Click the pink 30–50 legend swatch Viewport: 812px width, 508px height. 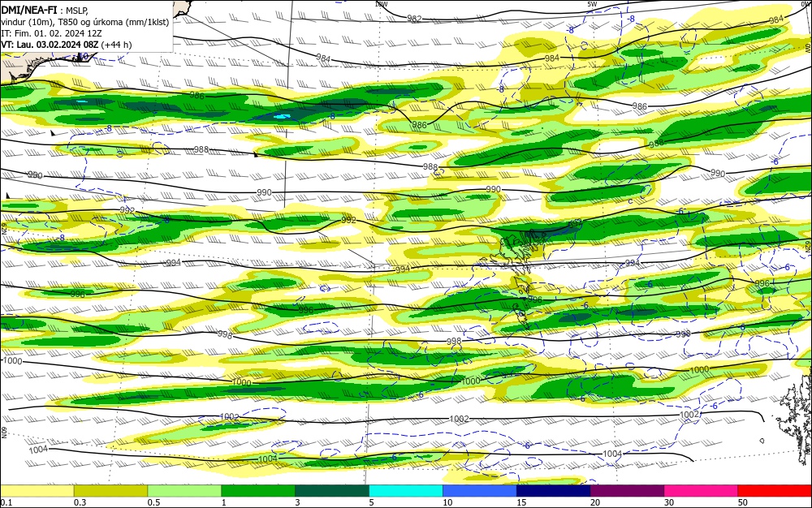(702, 491)
